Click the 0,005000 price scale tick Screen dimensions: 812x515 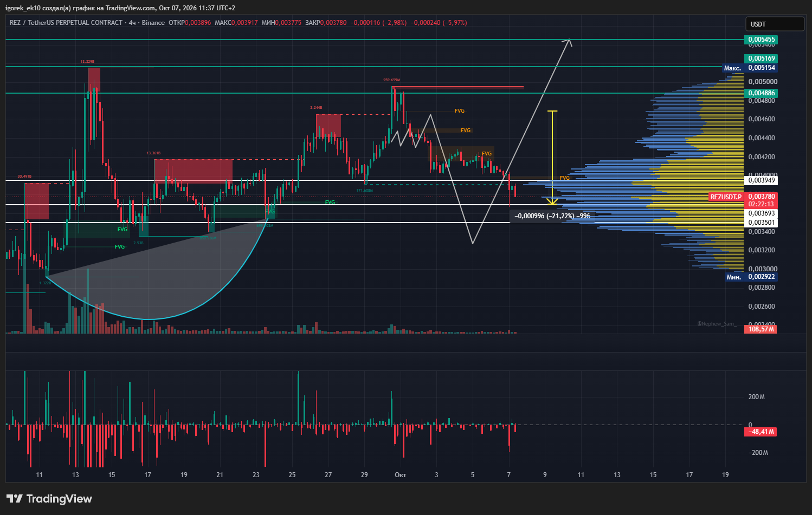coord(763,82)
